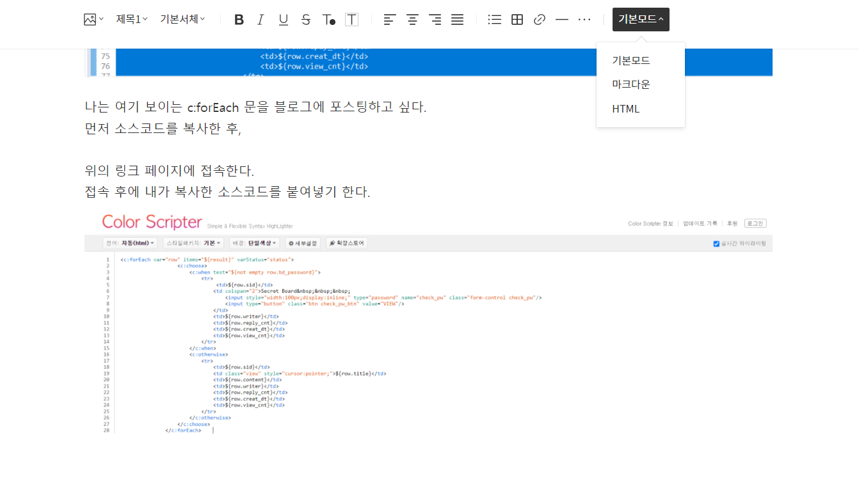Screen dimensions: 859x504
Task: Insert a hyperlink
Action: 540,20
